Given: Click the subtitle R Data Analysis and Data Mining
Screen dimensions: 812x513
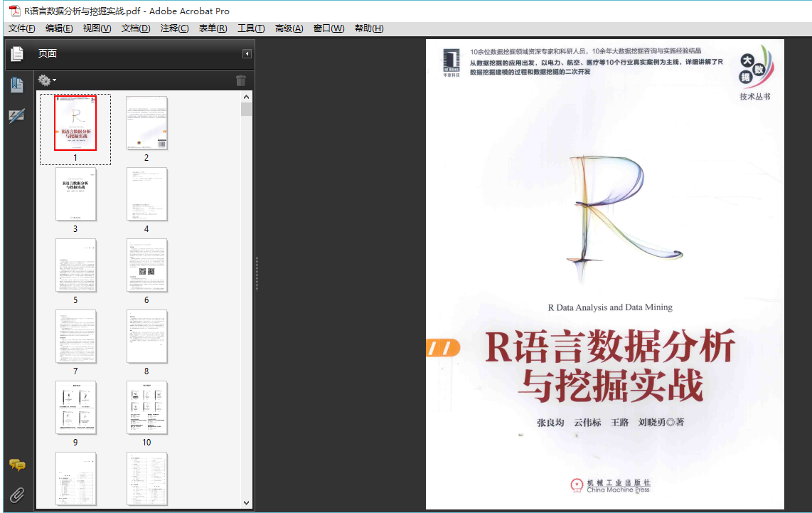Looking at the screenshot, I should 610,307.
